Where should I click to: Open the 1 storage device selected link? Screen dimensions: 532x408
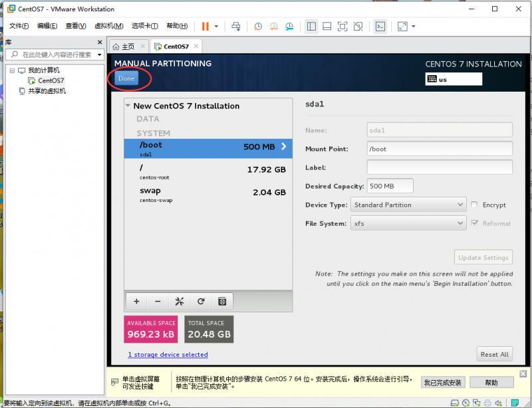click(x=168, y=354)
